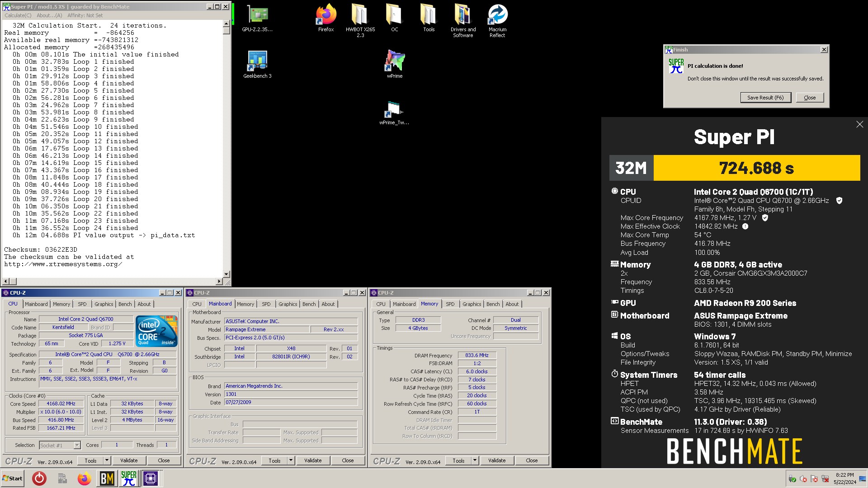Click the verified shield icon beside CPUID
Screen dimensions: 868x488
click(839, 201)
